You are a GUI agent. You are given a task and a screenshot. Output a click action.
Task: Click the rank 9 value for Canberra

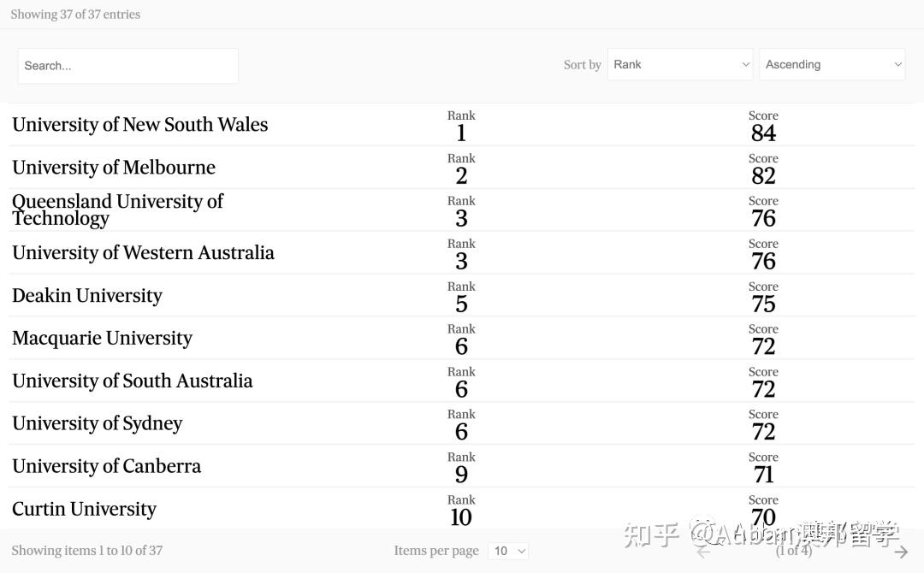point(461,475)
